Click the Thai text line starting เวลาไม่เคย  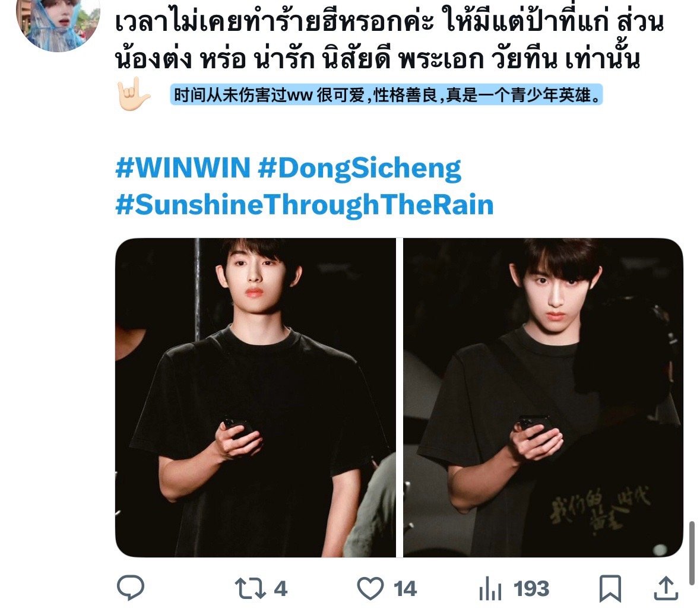click(389, 23)
